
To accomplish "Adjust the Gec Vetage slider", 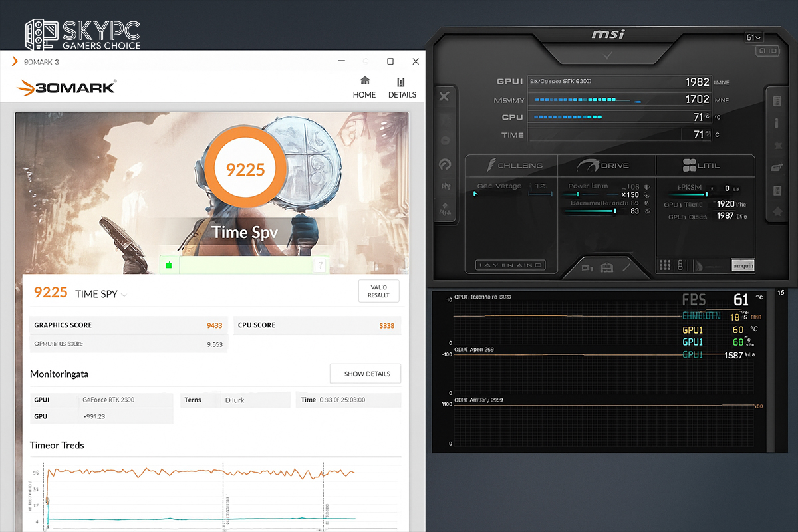I will (x=512, y=194).
